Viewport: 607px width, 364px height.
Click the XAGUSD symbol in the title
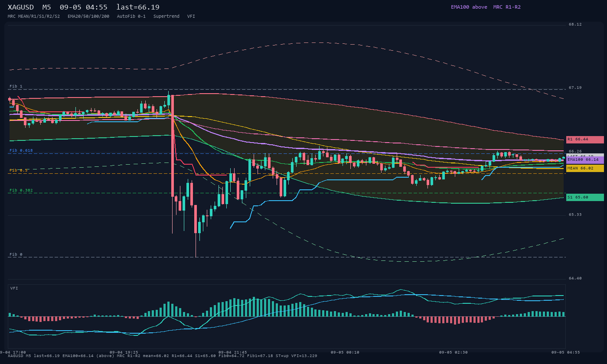point(21,7)
